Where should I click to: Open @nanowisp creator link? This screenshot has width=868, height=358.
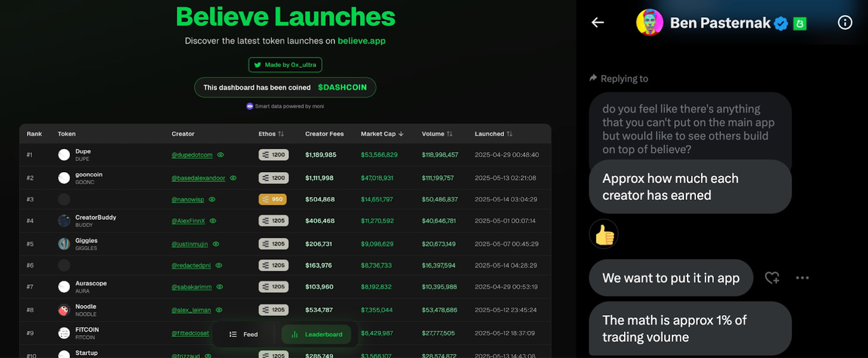188,199
